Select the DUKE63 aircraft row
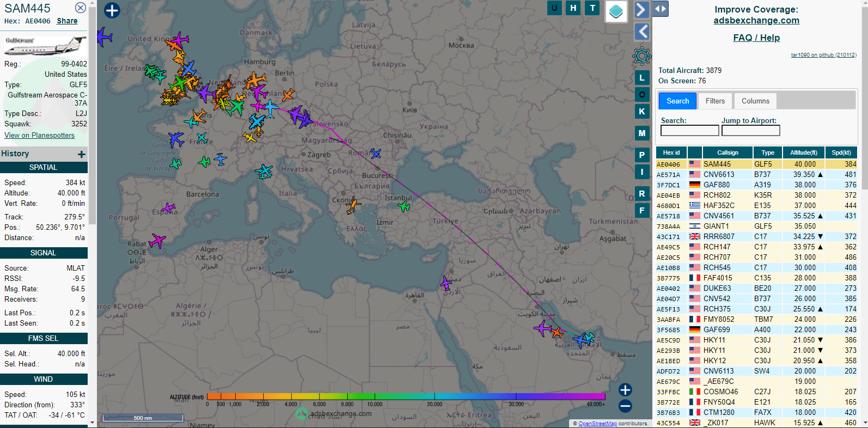868x428 pixels. (756, 288)
